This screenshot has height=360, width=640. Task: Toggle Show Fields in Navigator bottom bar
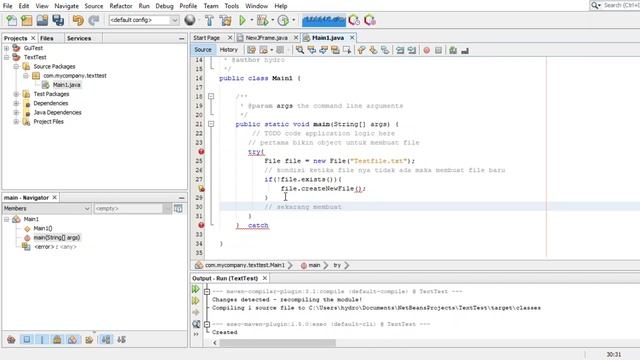pyautogui.click(x=27, y=340)
